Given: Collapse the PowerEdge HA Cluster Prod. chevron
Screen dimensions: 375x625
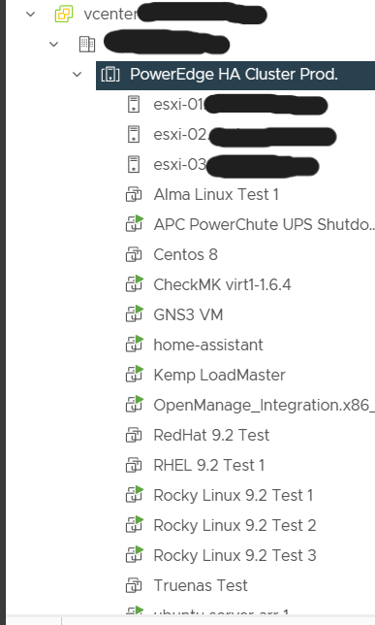Looking at the screenshot, I should tap(77, 75).
